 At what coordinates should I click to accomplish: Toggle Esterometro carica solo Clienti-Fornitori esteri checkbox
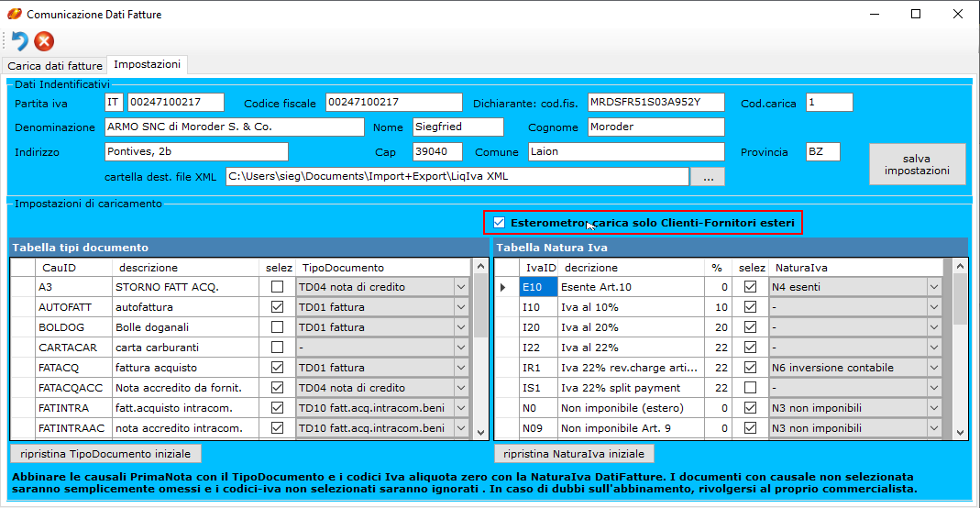click(499, 222)
